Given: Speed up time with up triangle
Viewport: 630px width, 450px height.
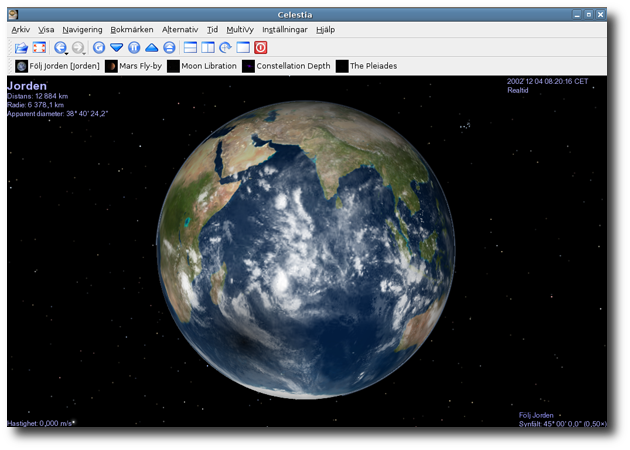Looking at the screenshot, I should coord(151,47).
